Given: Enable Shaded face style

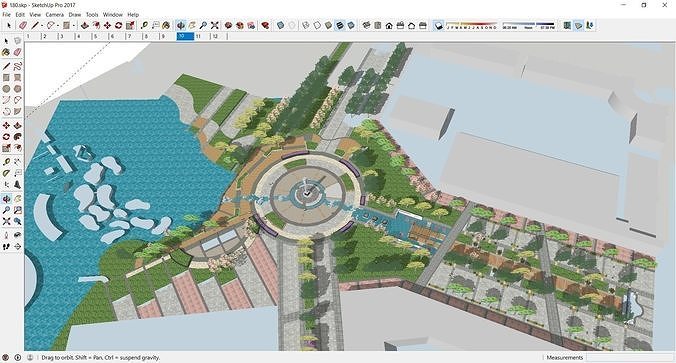Looking at the screenshot, I should [329, 25].
